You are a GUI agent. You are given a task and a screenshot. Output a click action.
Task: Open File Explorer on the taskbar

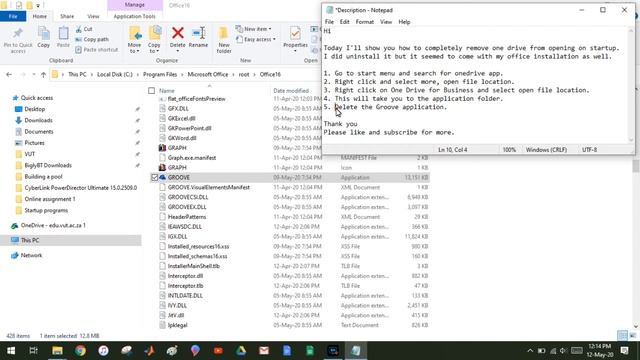(57, 351)
